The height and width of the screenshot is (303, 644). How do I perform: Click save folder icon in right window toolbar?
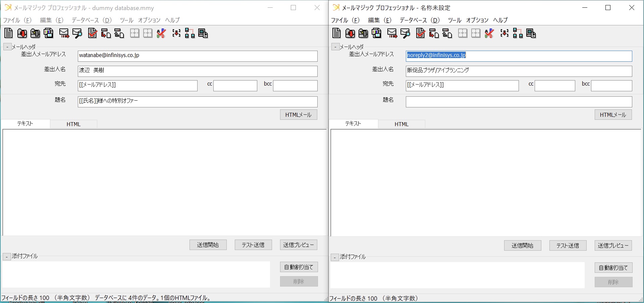pos(363,33)
